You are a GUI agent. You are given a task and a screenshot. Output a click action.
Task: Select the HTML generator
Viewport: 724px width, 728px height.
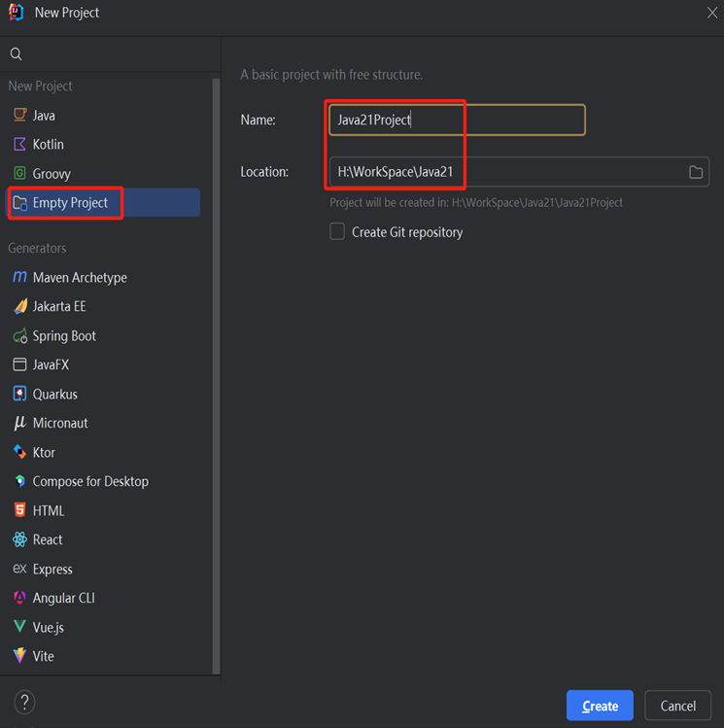[x=104, y=510]
